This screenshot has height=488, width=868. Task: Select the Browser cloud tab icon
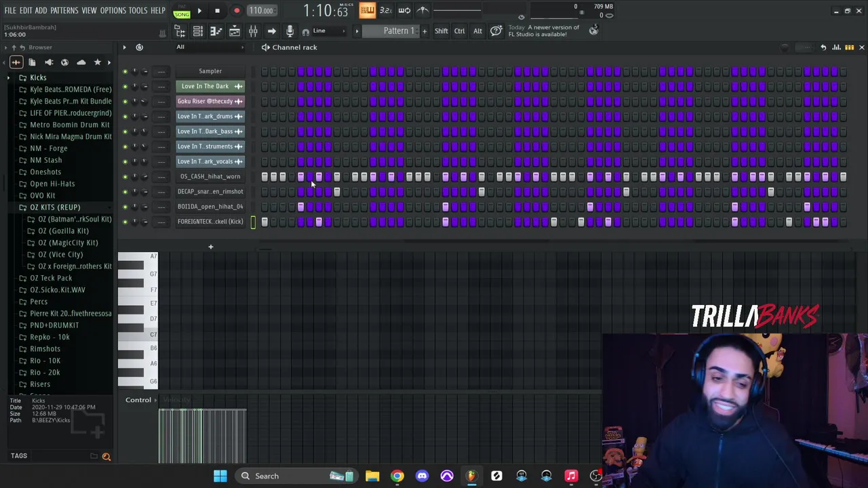coord(81,62)
